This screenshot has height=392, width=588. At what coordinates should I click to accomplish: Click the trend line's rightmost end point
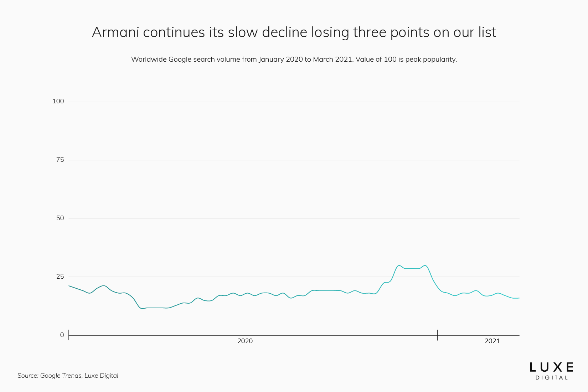(519, 298)
